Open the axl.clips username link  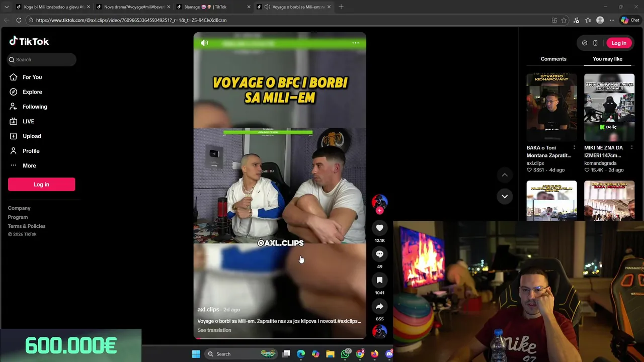(x=208, y=310)
